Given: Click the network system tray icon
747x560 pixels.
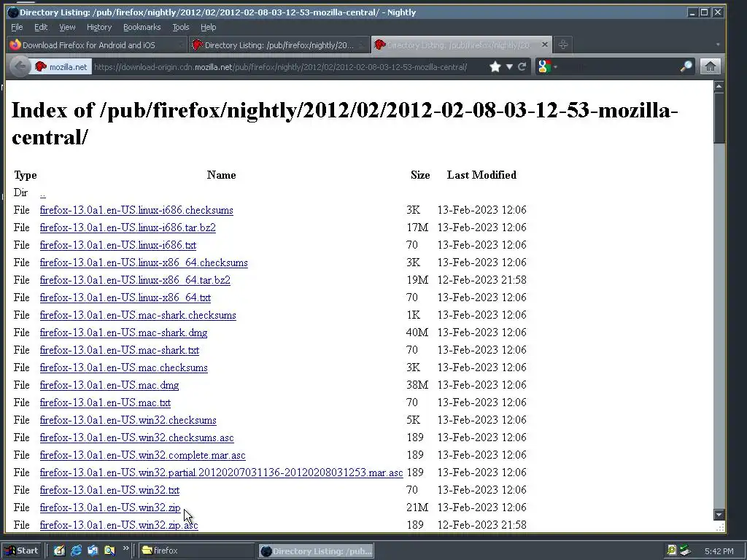Looking at the screenshot, I should (685, 551).
